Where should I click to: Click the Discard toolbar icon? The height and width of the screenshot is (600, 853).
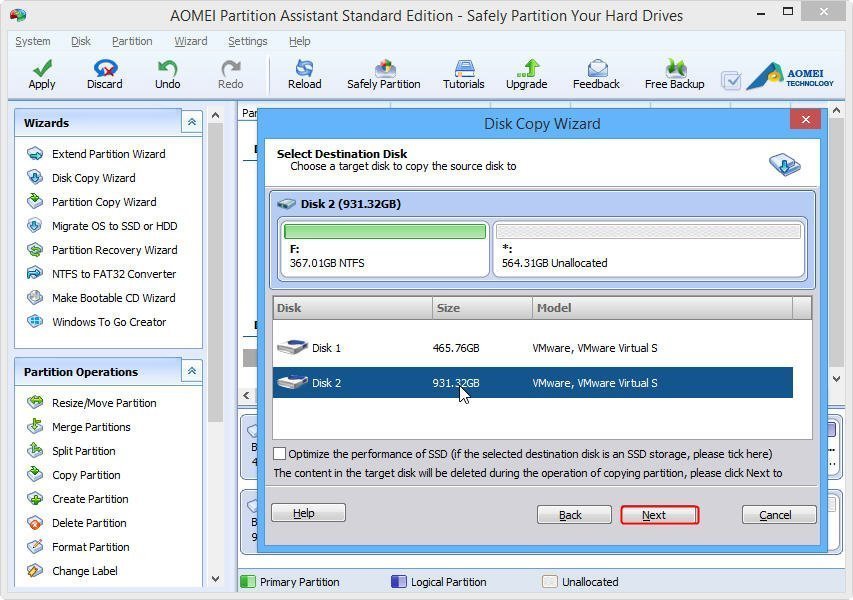click(x=104, y=75)
